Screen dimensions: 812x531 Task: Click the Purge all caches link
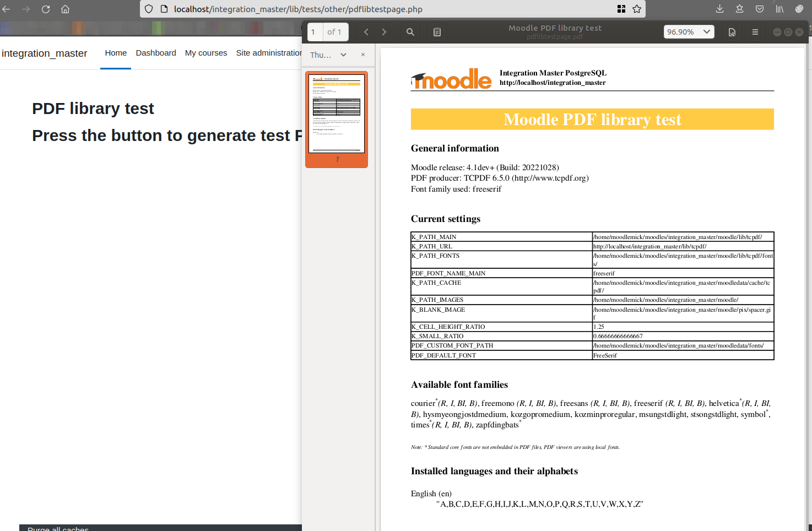point(58,528)
